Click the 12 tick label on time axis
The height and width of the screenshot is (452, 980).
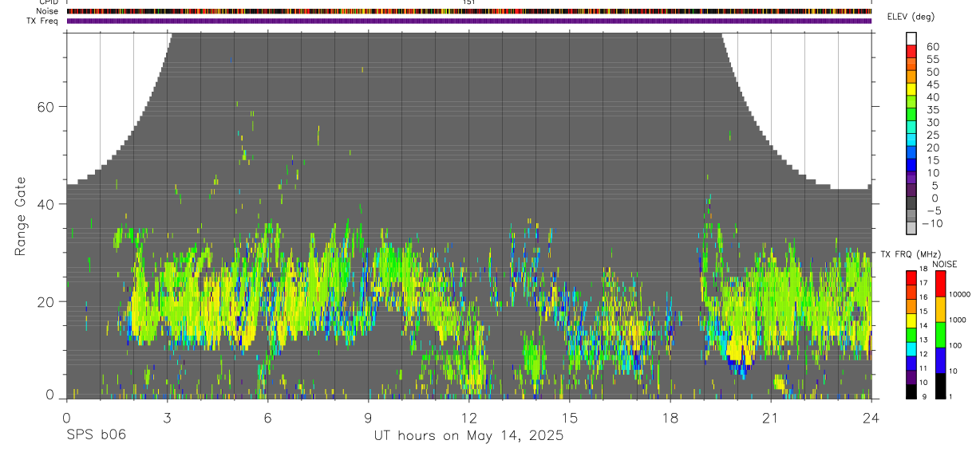[469, 418]
